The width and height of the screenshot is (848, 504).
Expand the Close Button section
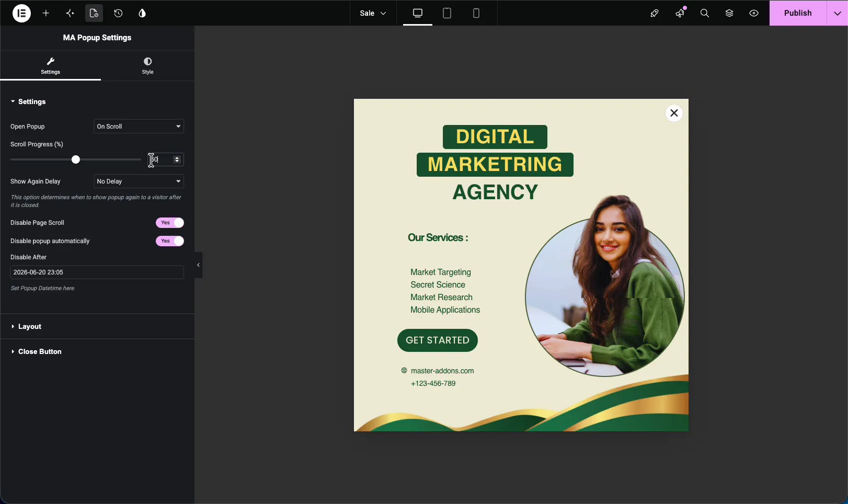pyautogui.click(x=97, y=351)
